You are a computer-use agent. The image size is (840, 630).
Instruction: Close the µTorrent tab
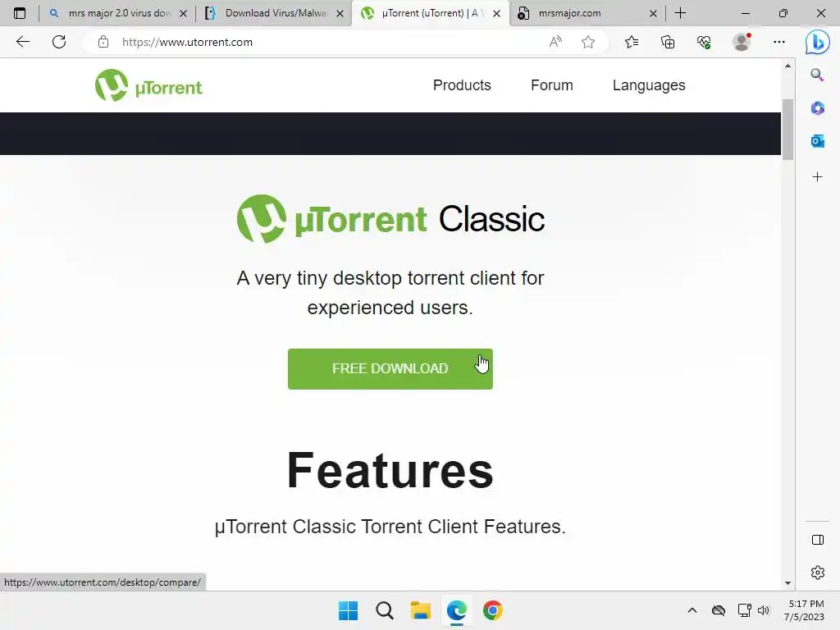tap(496, 13)
